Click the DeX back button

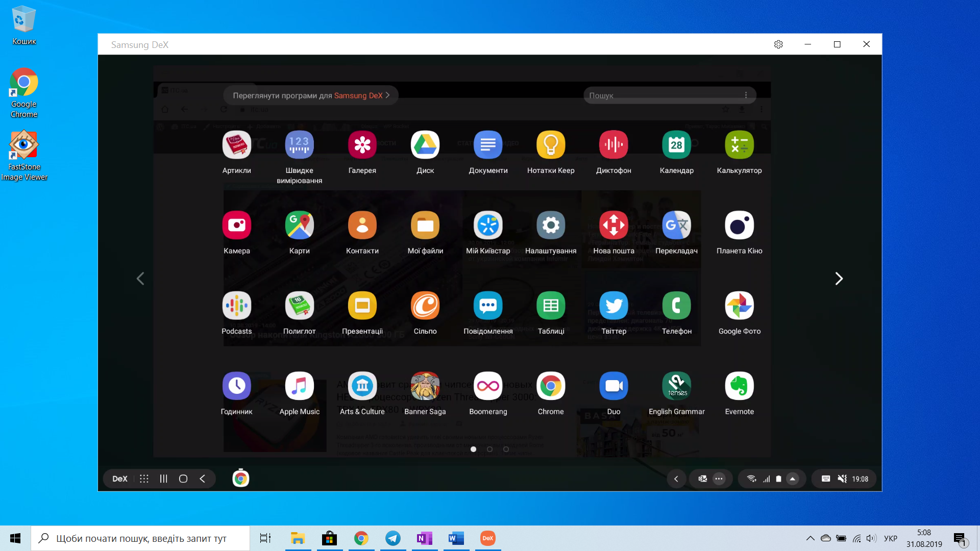click(x=203, y=479)
